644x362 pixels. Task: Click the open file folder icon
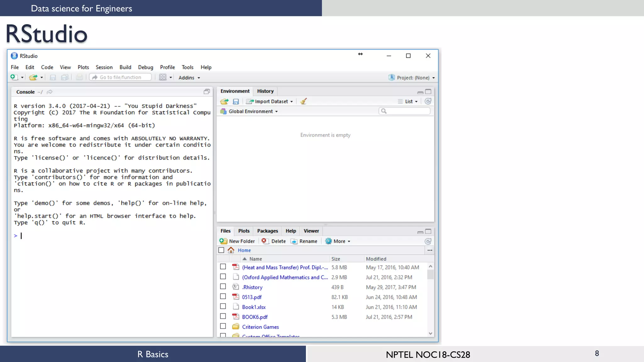[33, 77]
